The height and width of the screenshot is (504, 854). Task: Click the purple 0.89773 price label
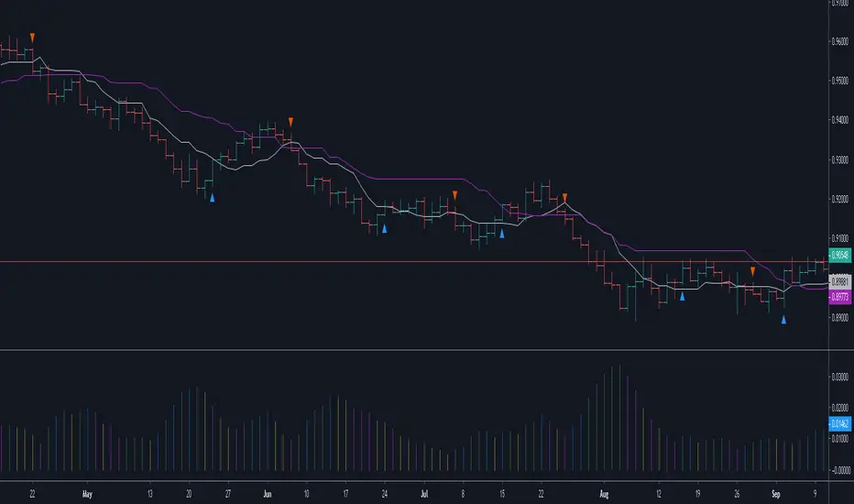(839, 297)
